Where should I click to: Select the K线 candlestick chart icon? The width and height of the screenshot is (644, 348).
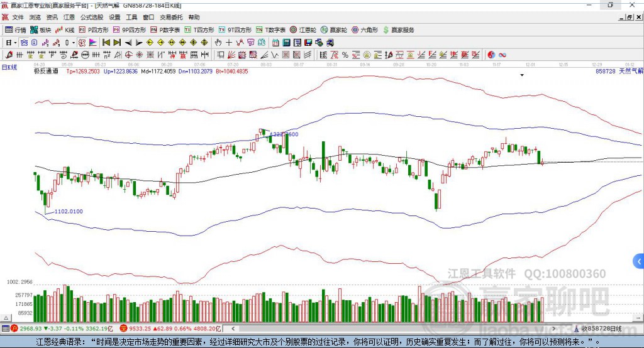pos(65,30)
